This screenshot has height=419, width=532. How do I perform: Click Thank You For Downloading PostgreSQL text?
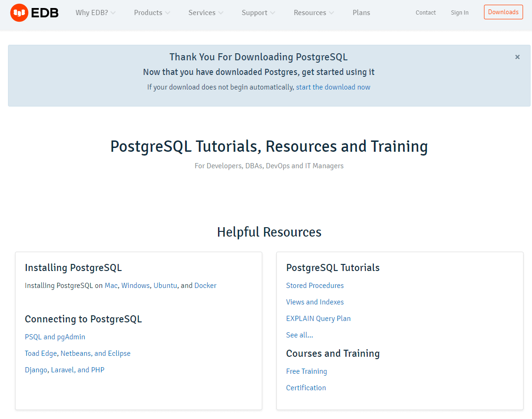tap(258, 57)
